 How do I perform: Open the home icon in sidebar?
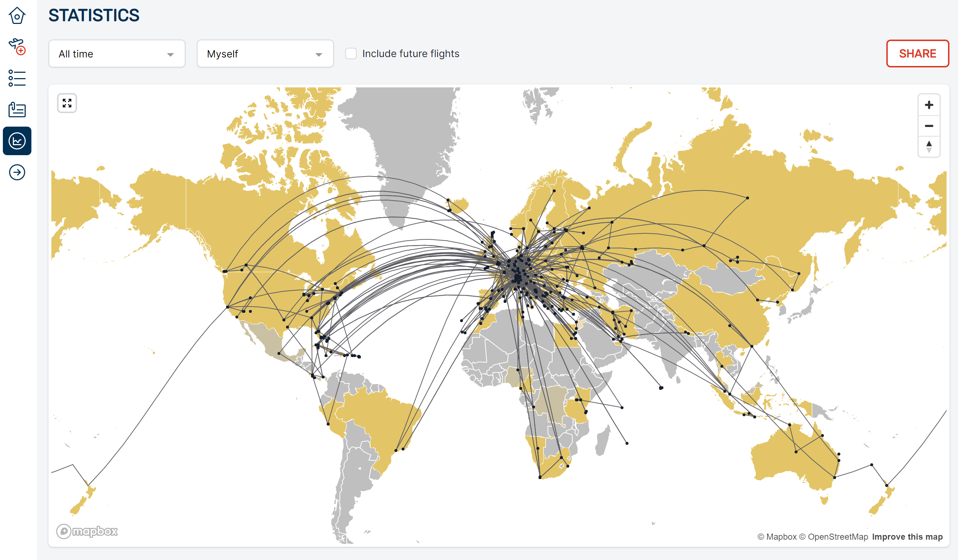coord(17,16)
